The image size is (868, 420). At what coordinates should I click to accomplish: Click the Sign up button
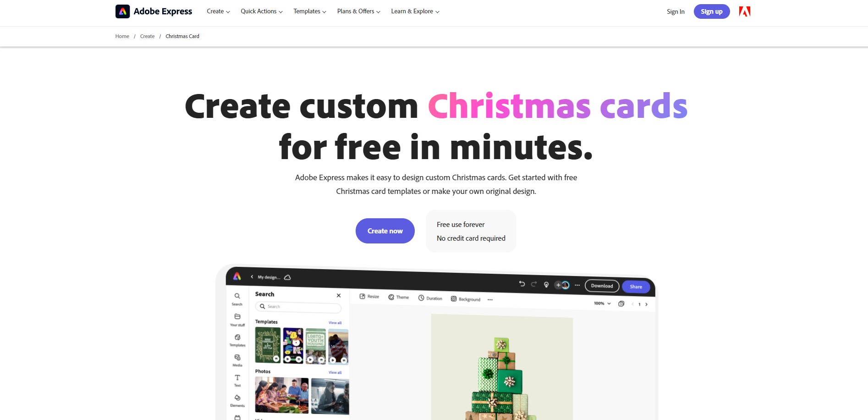point(712,11)
